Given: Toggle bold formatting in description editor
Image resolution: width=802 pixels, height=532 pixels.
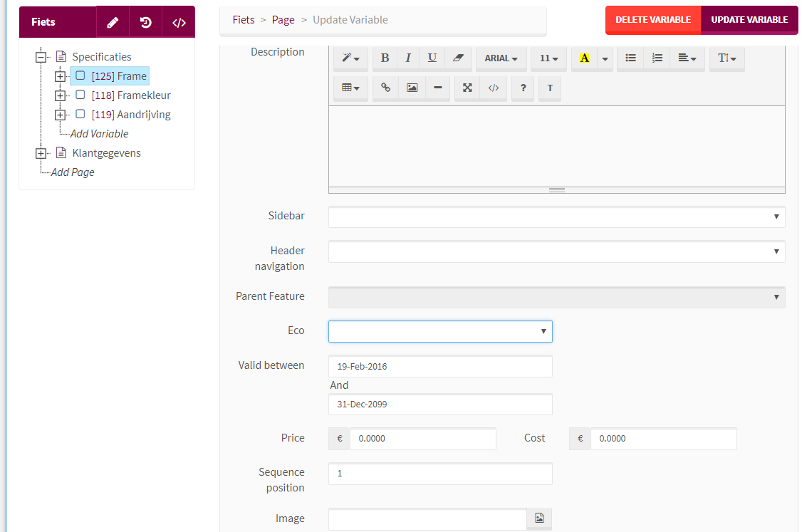Looking at the screenshot, I should [385, 58].
